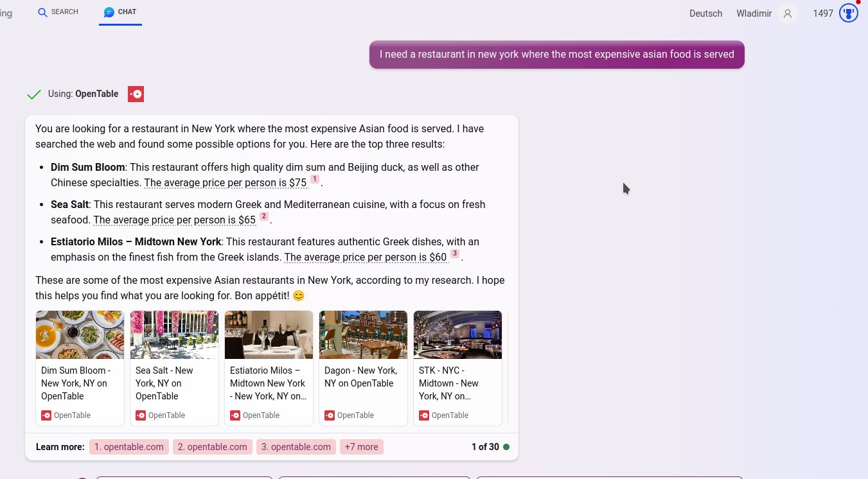Open the rewards trophy icon
The height and width of the screenshot is (479, 868).
coord(849,13)
